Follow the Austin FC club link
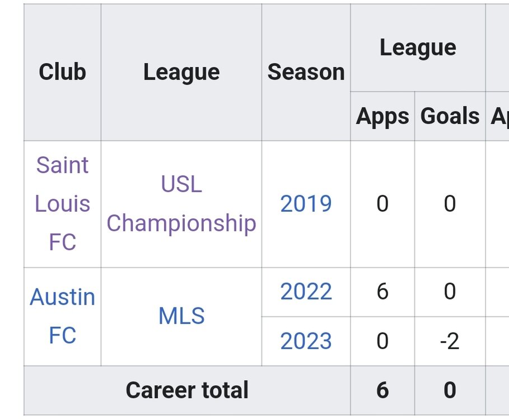This screenshot has height=420, width=509. click(x=62, y=316)
